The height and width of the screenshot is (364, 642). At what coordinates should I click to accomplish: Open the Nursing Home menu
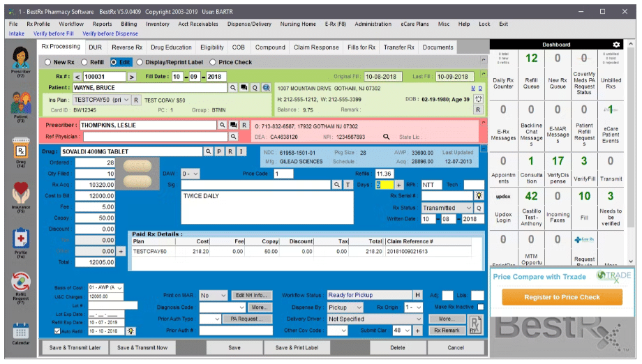pyautogui.click(x=298, y=24)
